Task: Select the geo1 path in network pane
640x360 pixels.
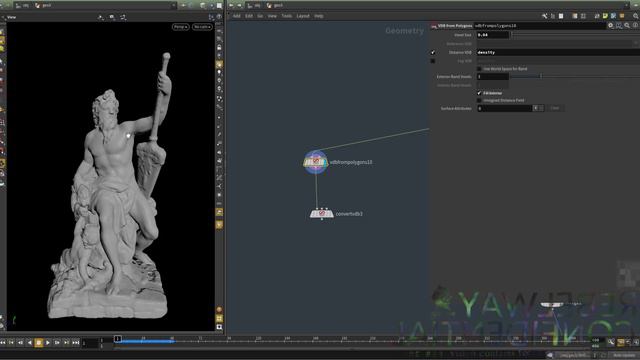Action: (275, 5)
